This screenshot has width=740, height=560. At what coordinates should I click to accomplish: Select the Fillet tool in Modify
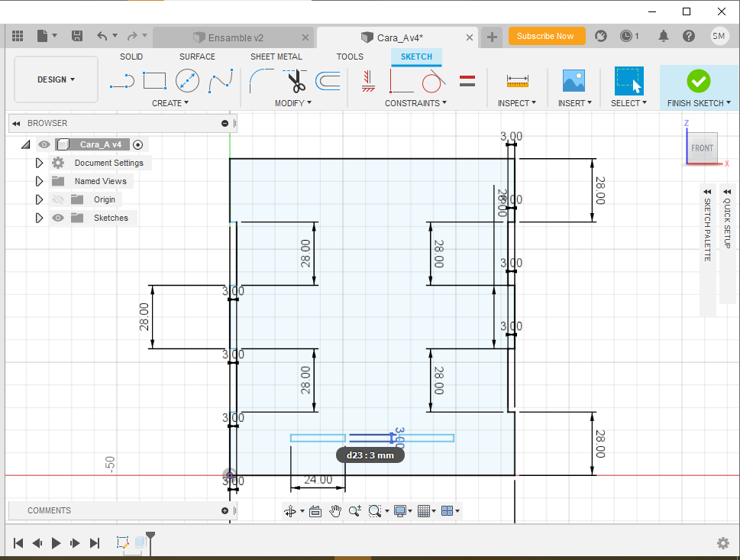pyautogui.click(x=261, y=80)
